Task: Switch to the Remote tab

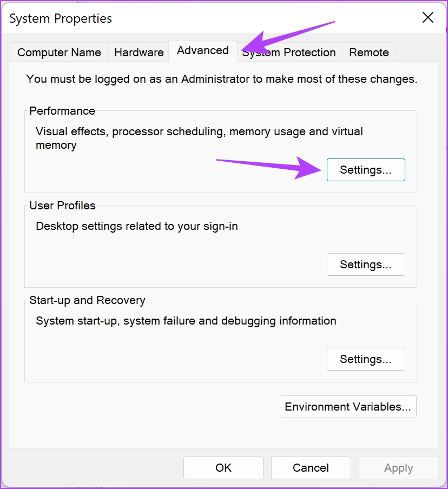Action: tap(368, 52)
